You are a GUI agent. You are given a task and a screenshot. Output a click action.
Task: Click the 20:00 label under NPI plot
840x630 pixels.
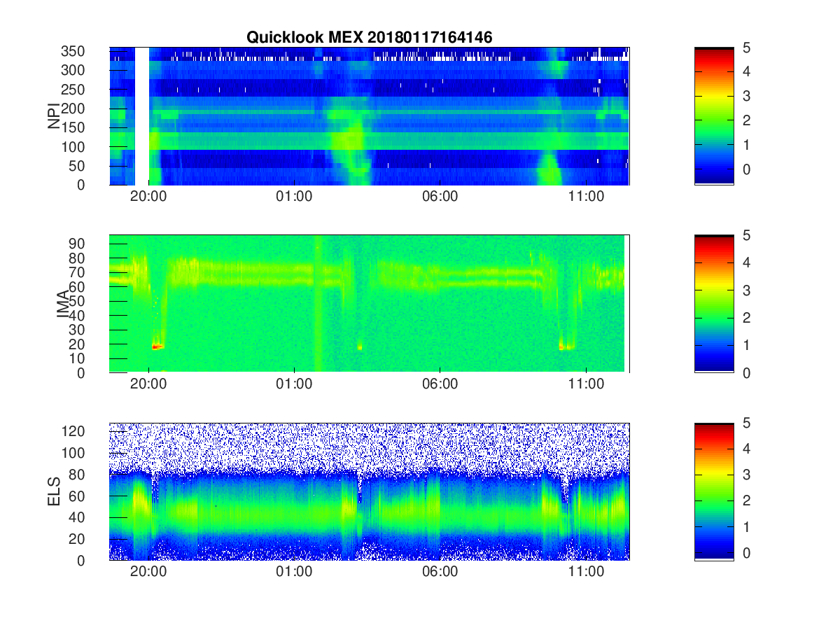tap(148, 197)
